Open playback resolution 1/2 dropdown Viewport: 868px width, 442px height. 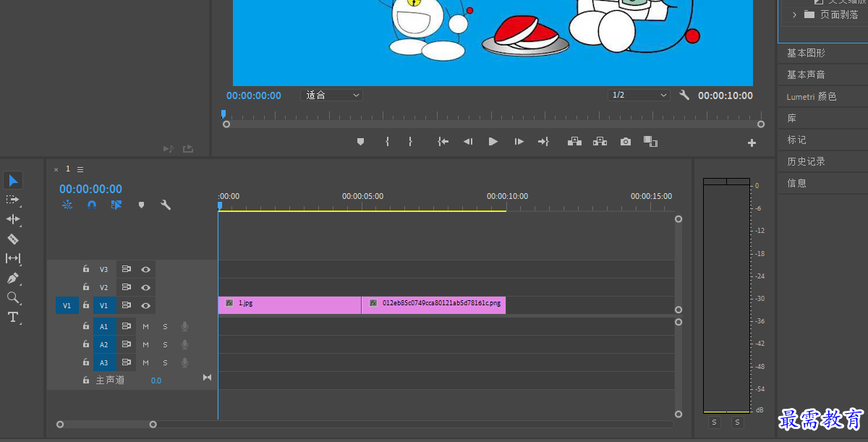[x=639, y=95]
